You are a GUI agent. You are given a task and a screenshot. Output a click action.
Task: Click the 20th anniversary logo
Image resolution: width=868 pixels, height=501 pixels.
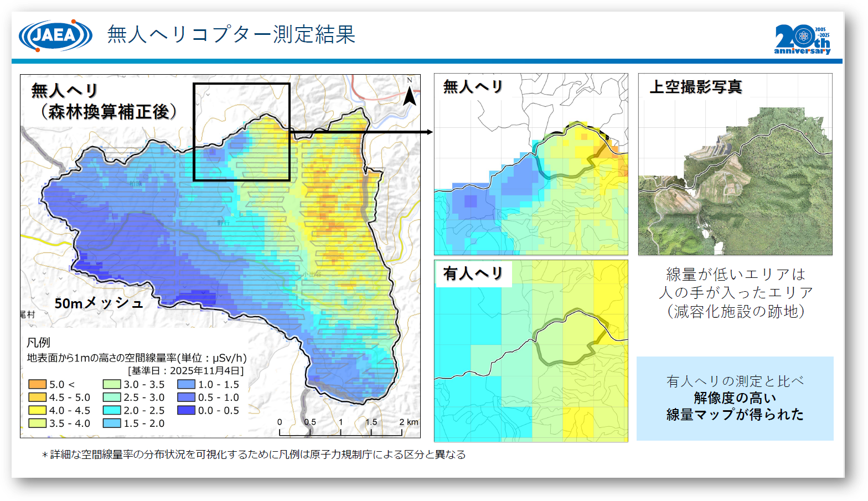point(802,39)
